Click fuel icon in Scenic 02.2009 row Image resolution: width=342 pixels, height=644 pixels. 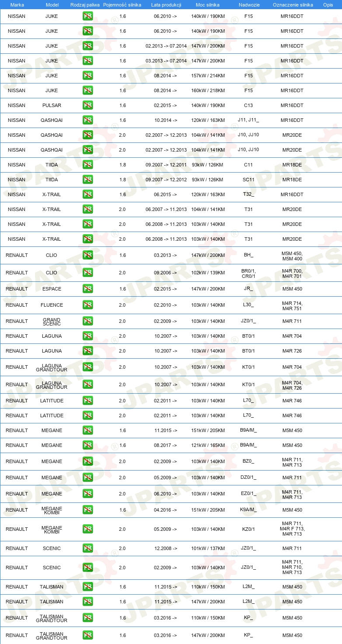point(87,568)
